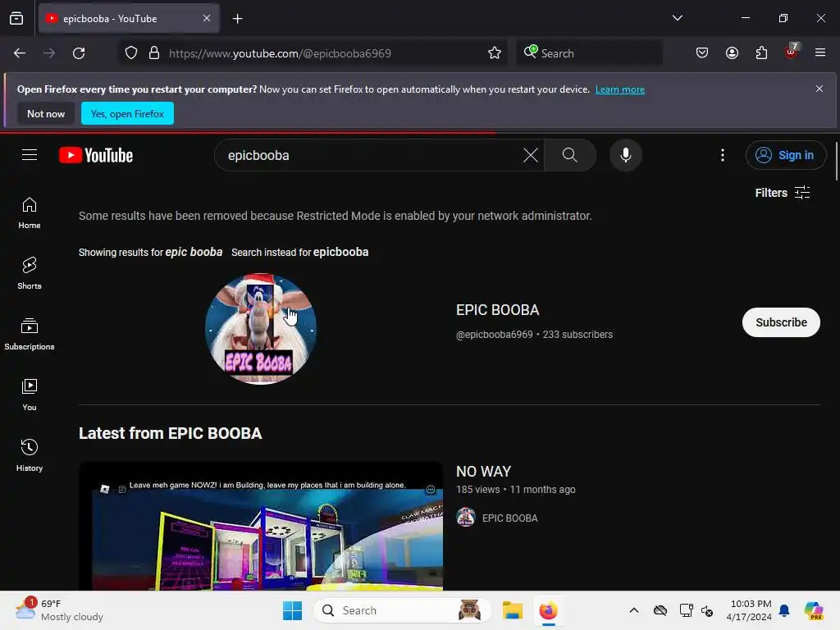This screenshot has width=840, height=630.
Task: Click the taskbar Search box
Action: click(x=402, y=610)
